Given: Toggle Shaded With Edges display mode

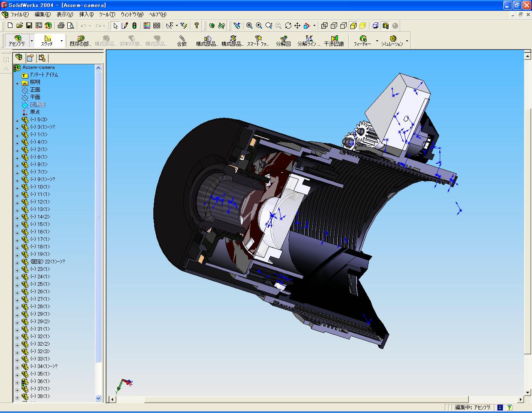Looking at the screenshot, I should point(353,26).
